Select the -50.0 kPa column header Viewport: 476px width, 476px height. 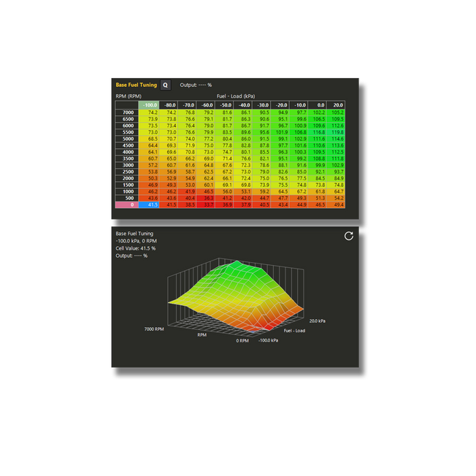(224, 105)
